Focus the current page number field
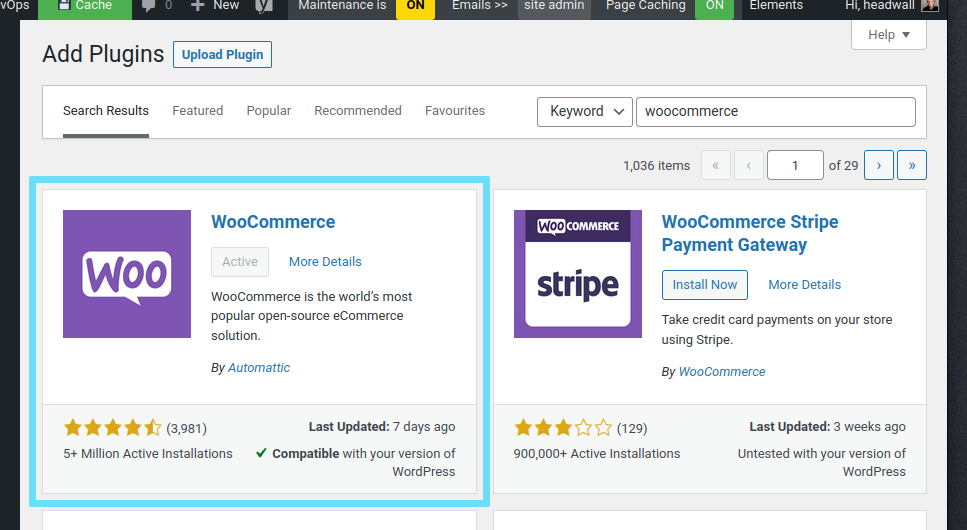The height and width of the screenshot is (530, 967). click(x=795, y=165)
